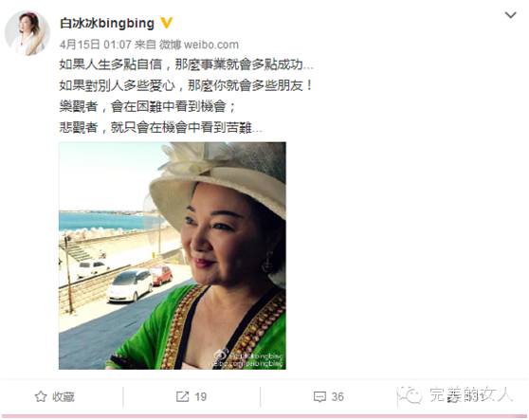Click the 樂觀者 third line of text
This screenshot has width=529, height=420.
pyautogui.click(x=147, y=106)
